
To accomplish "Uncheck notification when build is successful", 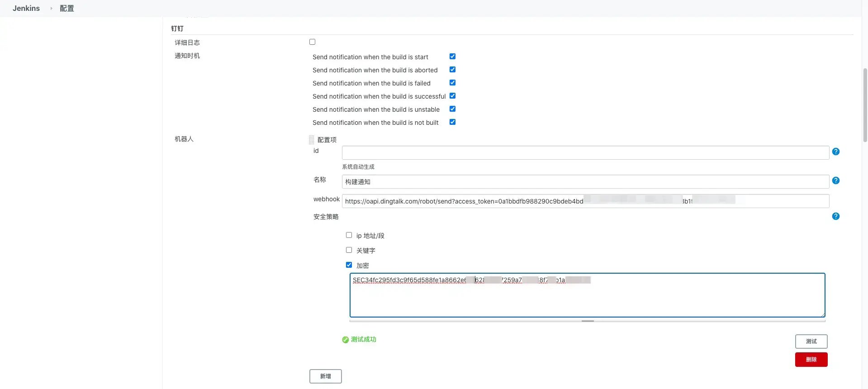I will (452, 96).
